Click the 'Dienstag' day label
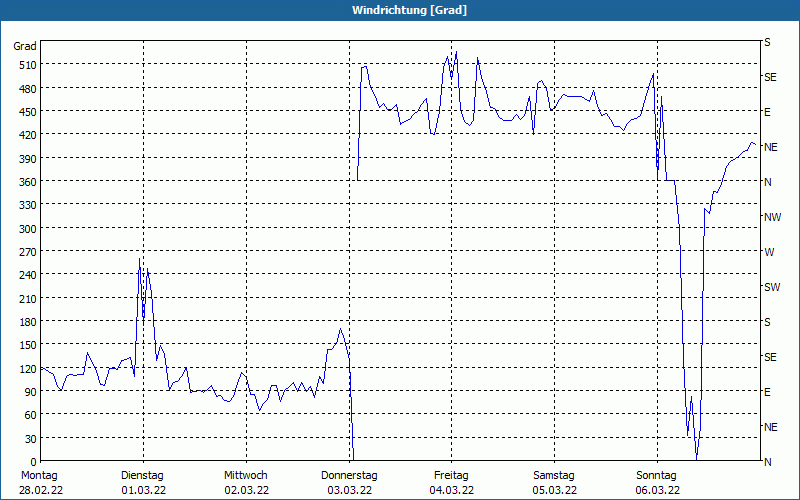Viewport: 800px width, 500px height. pyautogui.click(x=142, y=476)
